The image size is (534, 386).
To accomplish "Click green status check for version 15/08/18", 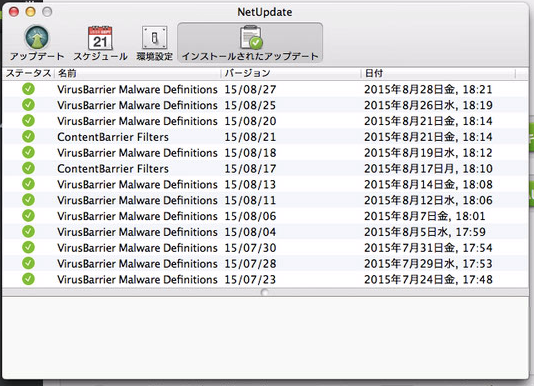I will click(29, 153).
